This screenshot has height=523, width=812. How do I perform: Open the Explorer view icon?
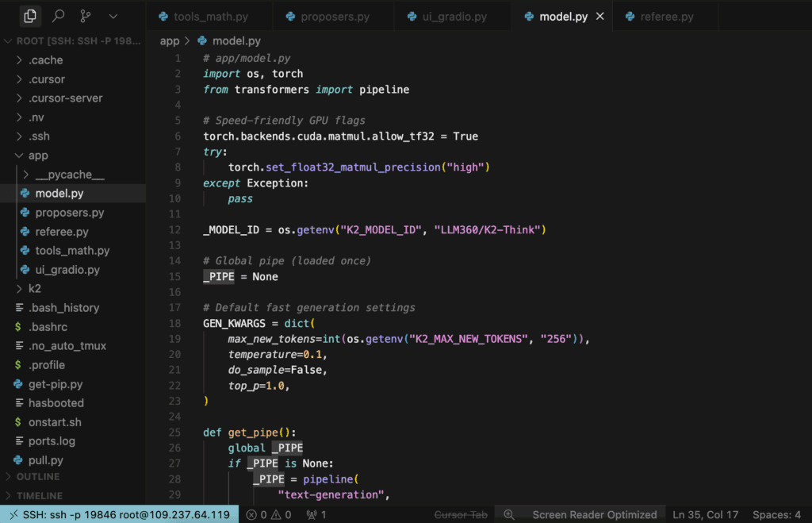(30, 16)
